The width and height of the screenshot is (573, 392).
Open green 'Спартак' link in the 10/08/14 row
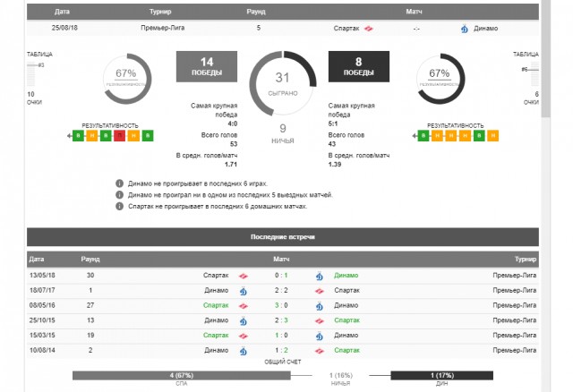pyautogui.click(x=346, y=350)
